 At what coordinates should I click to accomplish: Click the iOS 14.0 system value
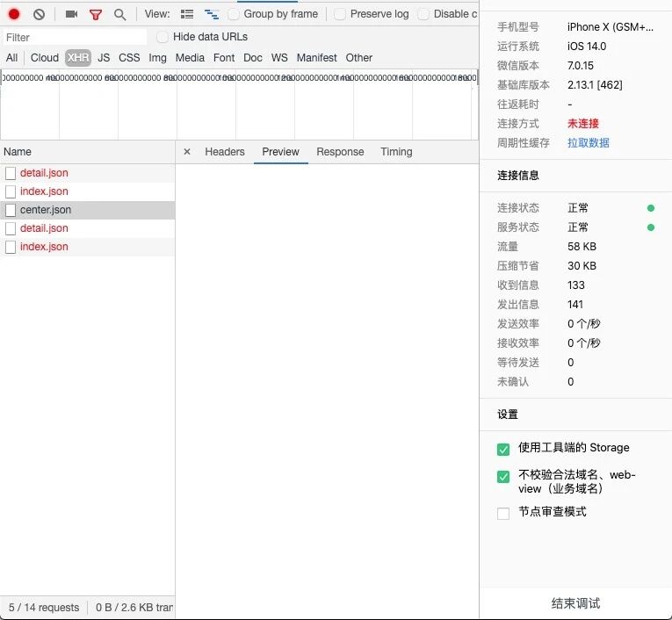pyautogui.click(x=586, y=47)
